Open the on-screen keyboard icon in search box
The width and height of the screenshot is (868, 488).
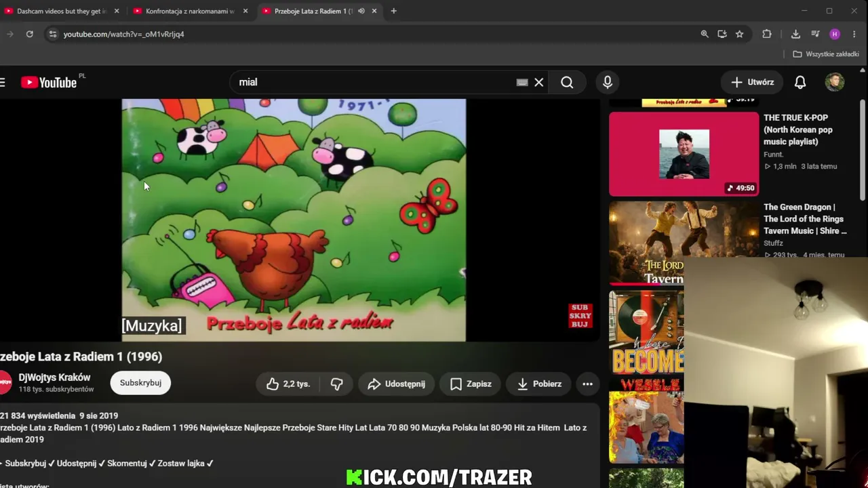point(521,82)
